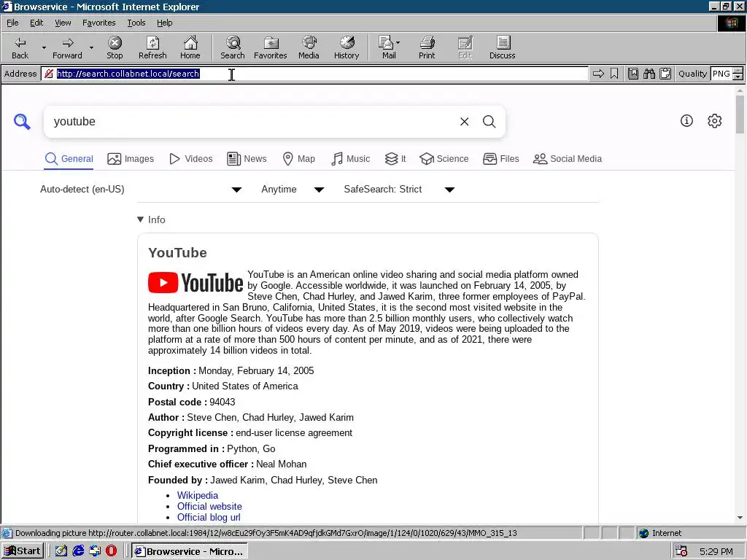Viewport: 747px width, 560px height.
Task: Switch to the Images tab
Action: (x=131, y=158)
